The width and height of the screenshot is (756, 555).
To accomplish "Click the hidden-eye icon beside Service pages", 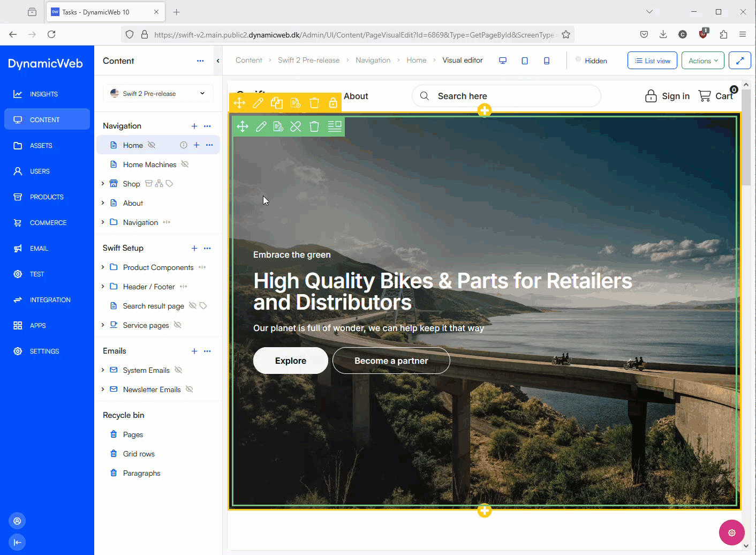I will 178,325.
